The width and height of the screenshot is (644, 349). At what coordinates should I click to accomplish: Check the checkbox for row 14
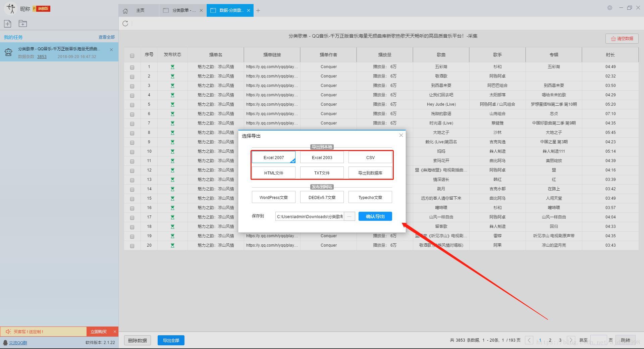click(x=132, y=190)
